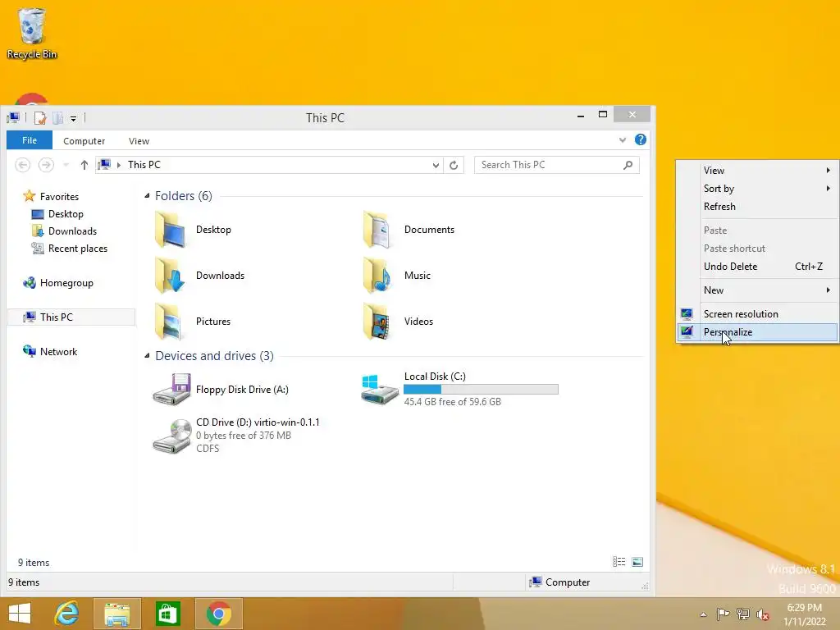Collapse the Devices and drives (3) group

(x=147, y=356)
